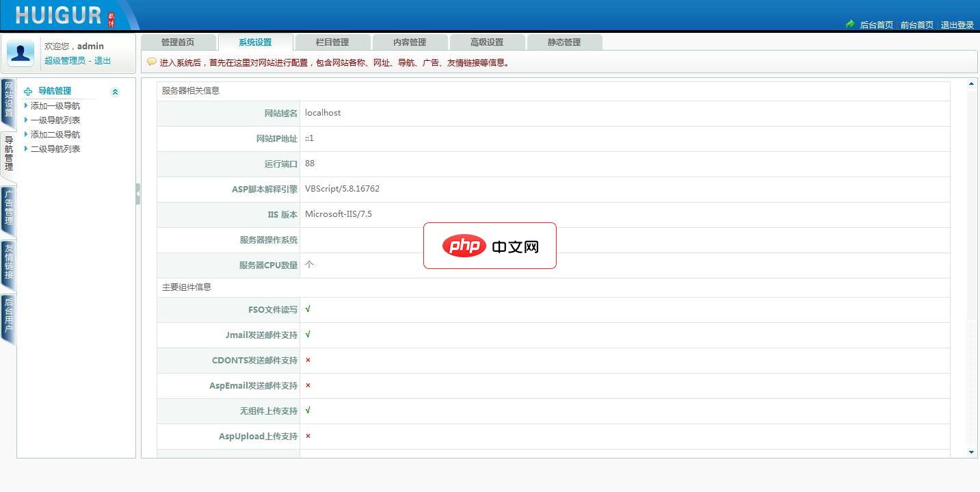Click IIS 版本 label

pyautogui.click(x=282, y=215)
